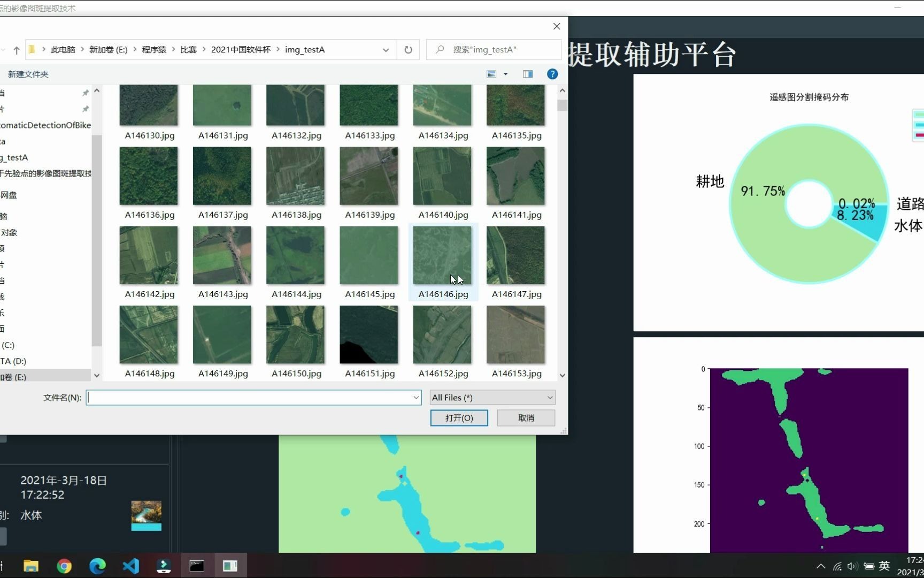Focus the 文件名 file name field

pyautogui.click(x=253, y=398)
